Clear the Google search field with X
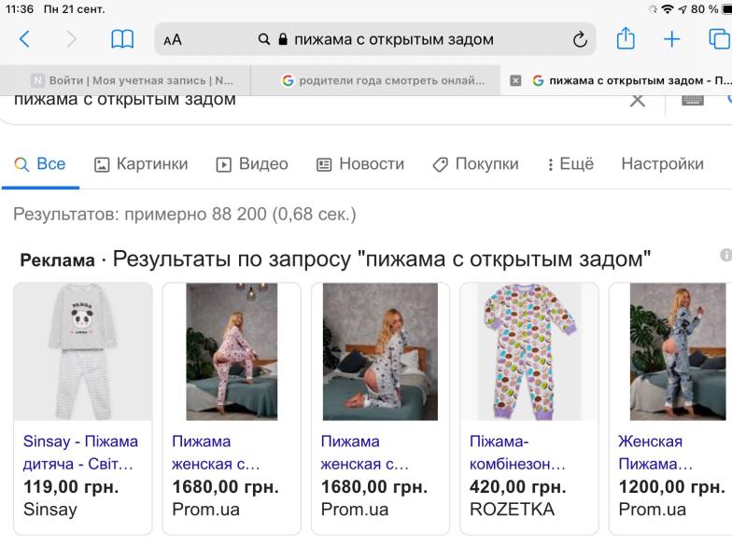 pyautogui.click(x=637, y=100)
